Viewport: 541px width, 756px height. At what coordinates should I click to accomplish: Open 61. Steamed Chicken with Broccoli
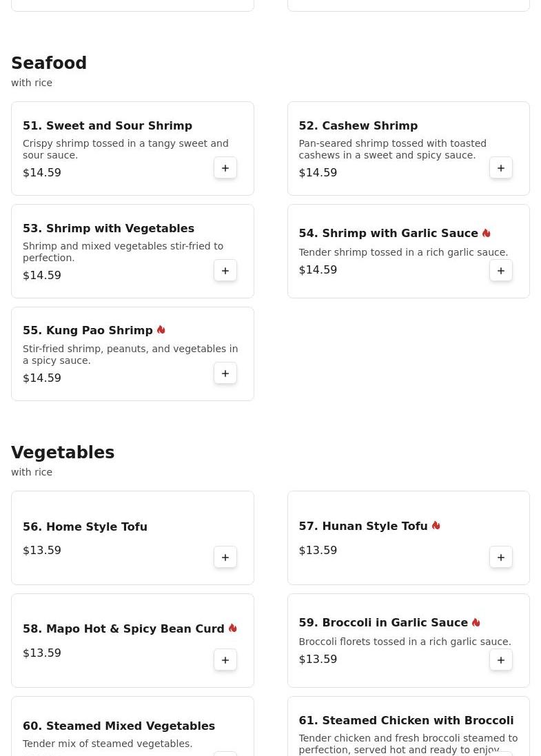tap(406, 721)
